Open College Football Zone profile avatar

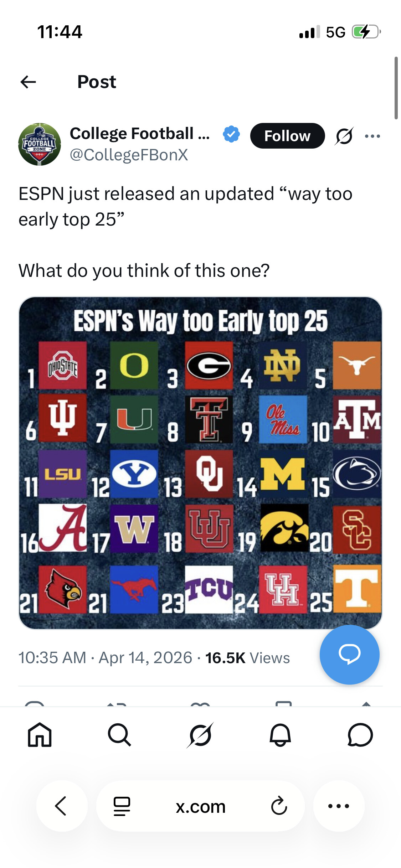(x=40, y=144)
